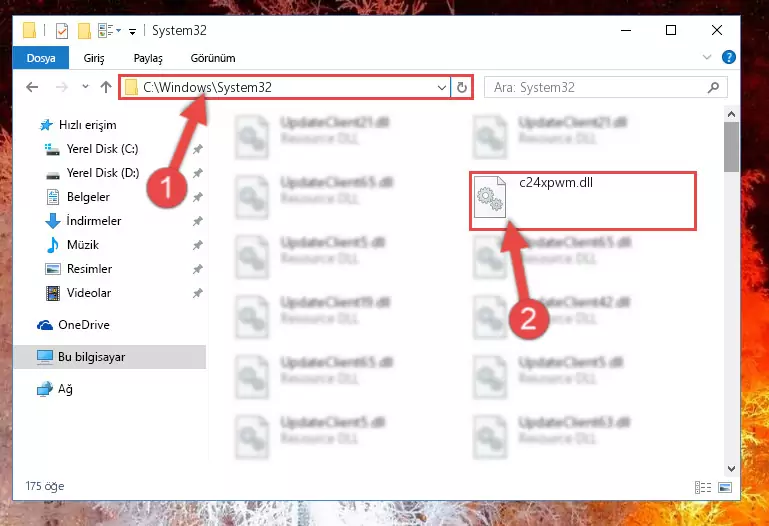Open Help via the blue question icon

coord(729,57)
